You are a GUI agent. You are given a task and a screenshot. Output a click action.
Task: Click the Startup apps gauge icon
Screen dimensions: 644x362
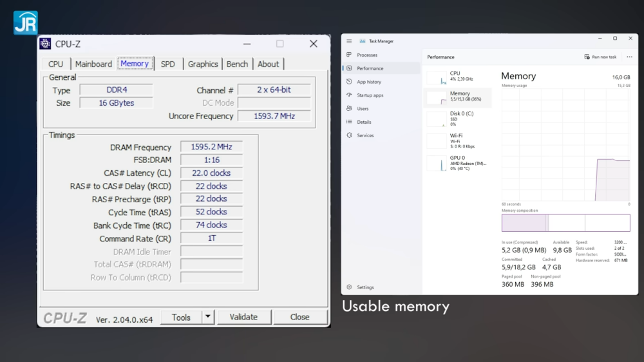349,95
